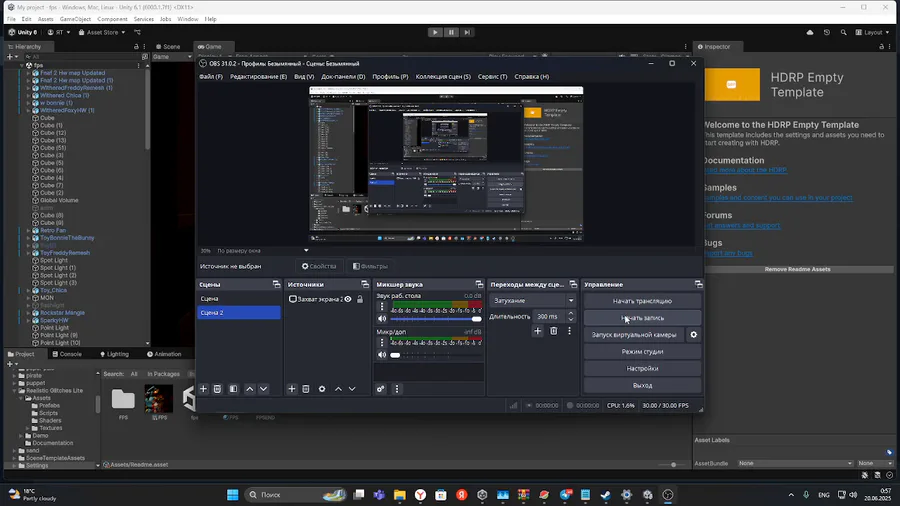Open audio mixer menu dots at panel bottom
Image resolution: width=900 pixels, height=506 pixels.
tap(397, 389)
